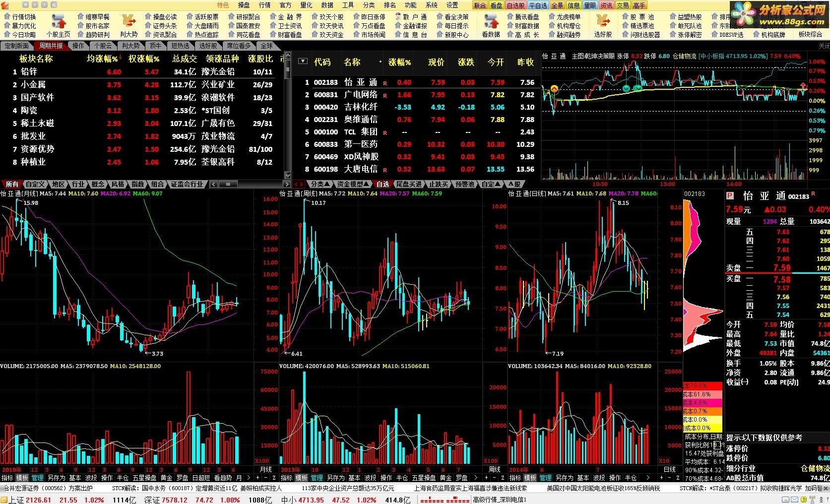This screenshot has height=504, width=830.
Task: Click the 关闭 link at top right
Action: point(824,46)
